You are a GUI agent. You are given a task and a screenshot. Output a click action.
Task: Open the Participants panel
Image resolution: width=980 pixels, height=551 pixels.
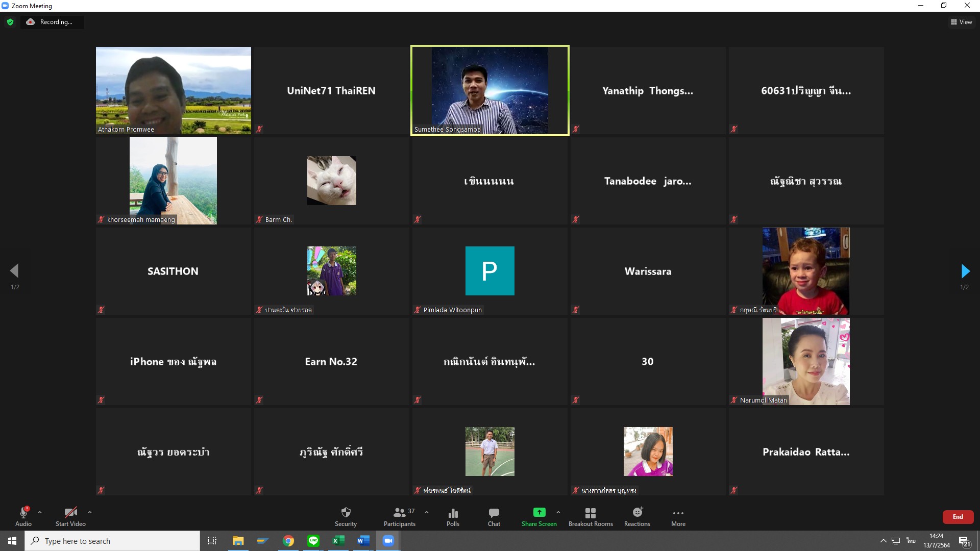[x=400, y=516]
